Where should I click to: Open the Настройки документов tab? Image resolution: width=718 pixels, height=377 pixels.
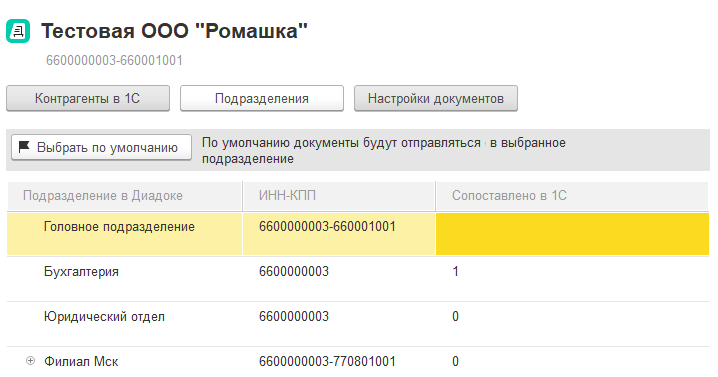[x=436, y=98]
